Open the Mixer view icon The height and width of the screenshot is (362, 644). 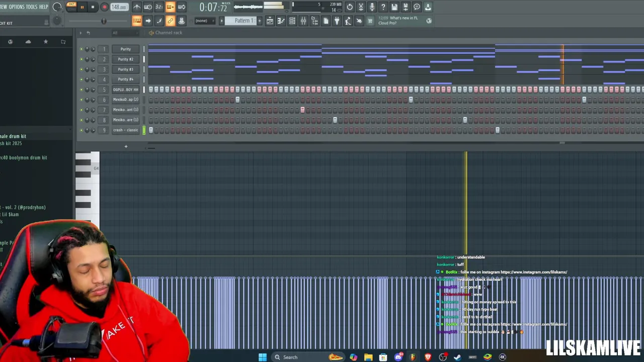click(303, 21)
